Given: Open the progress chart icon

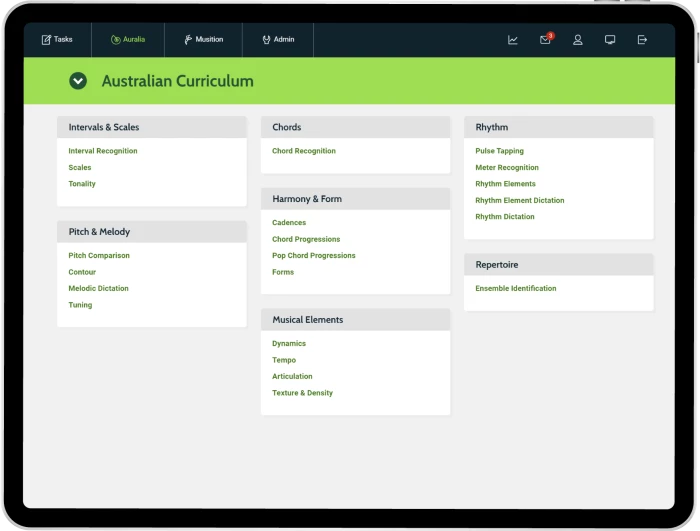Looking at the screenshot, I should coord(513,40).
